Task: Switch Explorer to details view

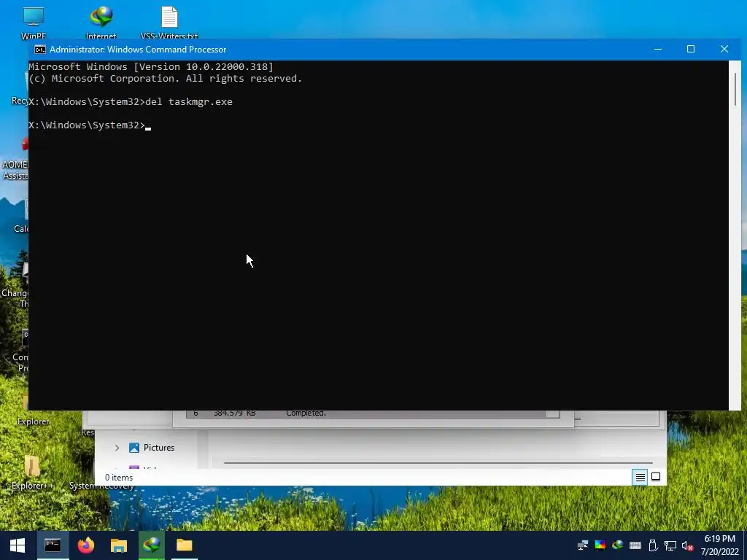Action: tap(640, 477)
